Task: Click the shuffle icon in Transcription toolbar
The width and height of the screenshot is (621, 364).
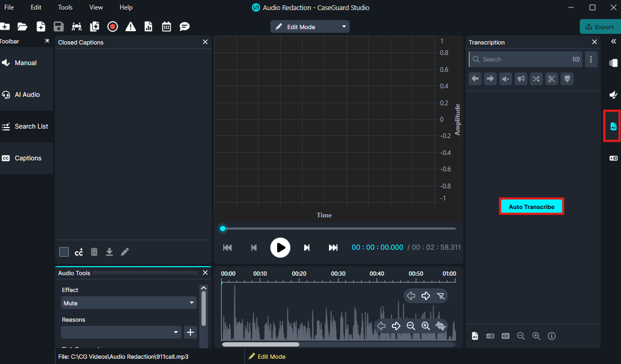Action: point(536,79)
